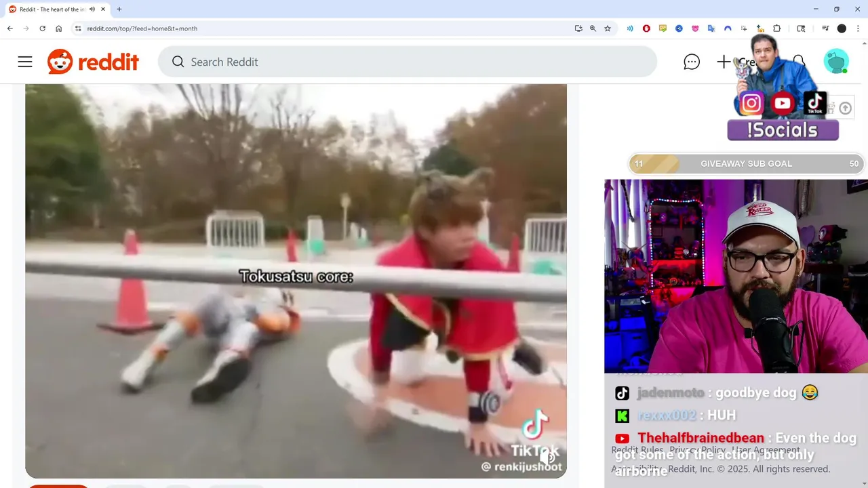
Task: Close the Reddit browser tab
Action: point(103,9)
